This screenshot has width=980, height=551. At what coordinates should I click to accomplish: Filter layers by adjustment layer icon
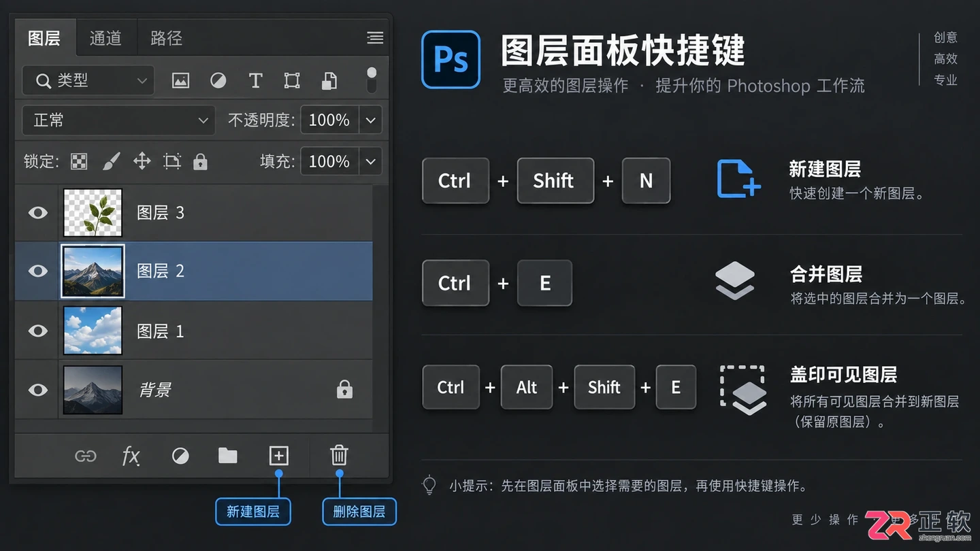tap(218, 81)
